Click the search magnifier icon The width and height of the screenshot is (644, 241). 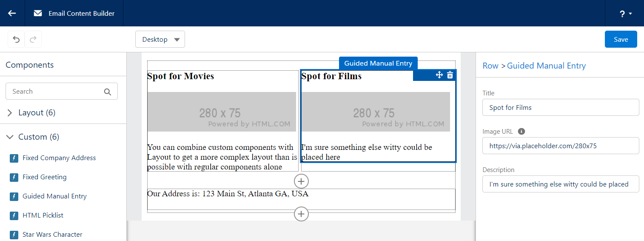point(108,92)
